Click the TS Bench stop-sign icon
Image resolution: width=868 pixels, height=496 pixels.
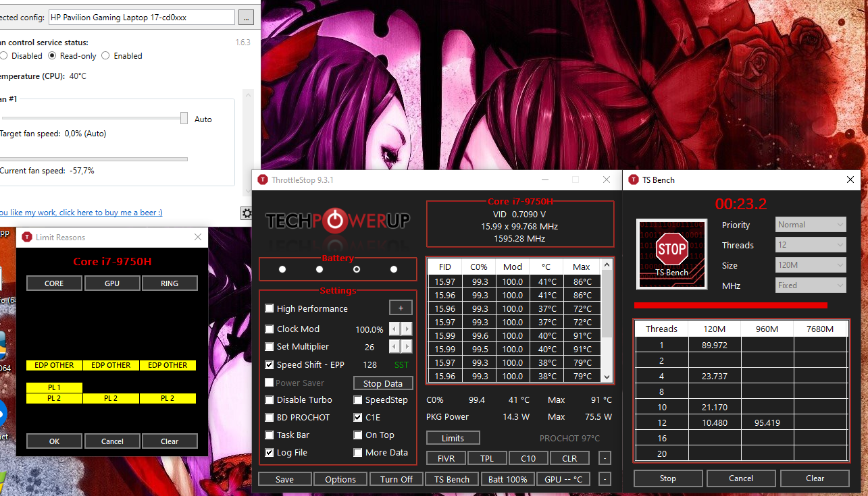click(x=671, y=254)
